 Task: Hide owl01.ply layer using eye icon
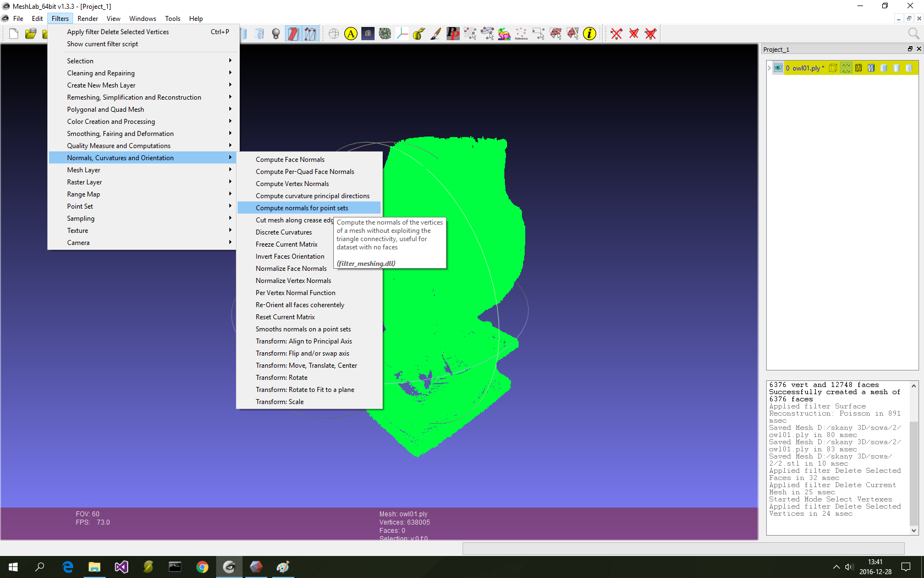[x=778, y=68]
